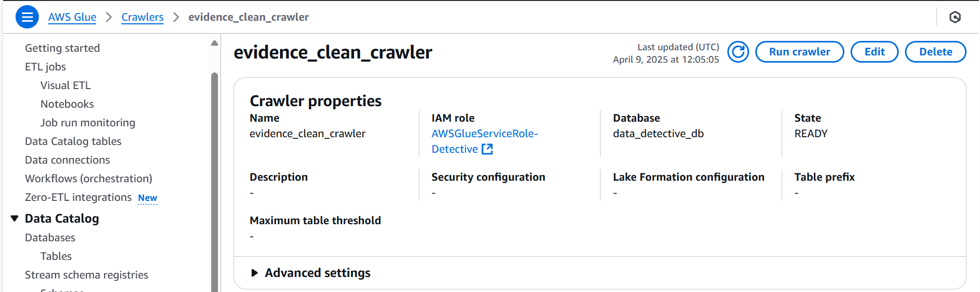The width and height of the screenshot is (980, 292).
Task: Click the Run crawler button
Action: click(x=799, y=52)
